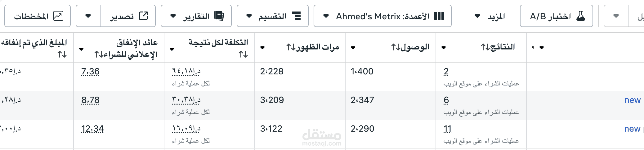The height and width of the screenshot is (150, 644).
Task: Open the results value 11 link
Action: click(447, 129)
